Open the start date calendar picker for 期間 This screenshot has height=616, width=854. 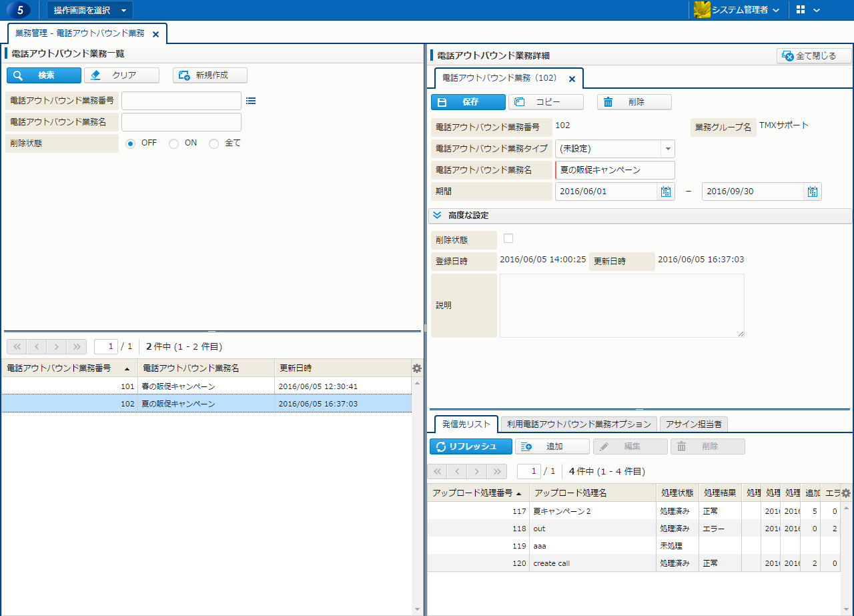point(665,192)
